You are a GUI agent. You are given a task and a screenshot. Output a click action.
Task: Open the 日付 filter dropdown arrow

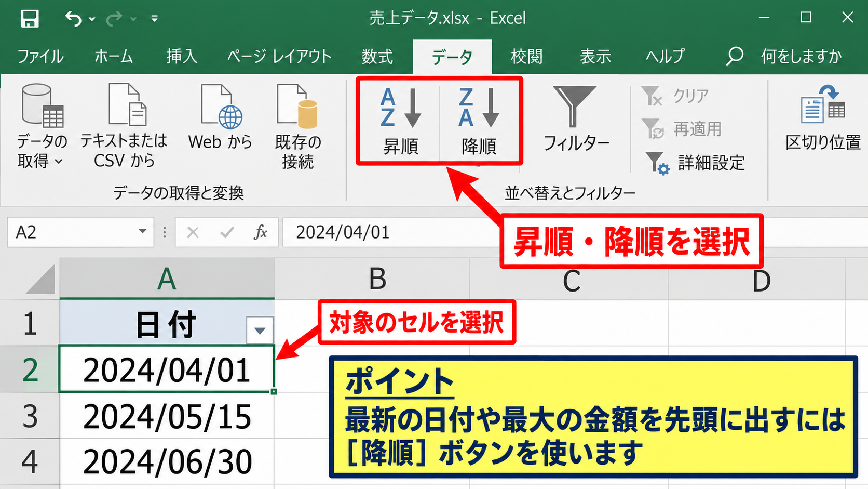[x=260, y=330]
